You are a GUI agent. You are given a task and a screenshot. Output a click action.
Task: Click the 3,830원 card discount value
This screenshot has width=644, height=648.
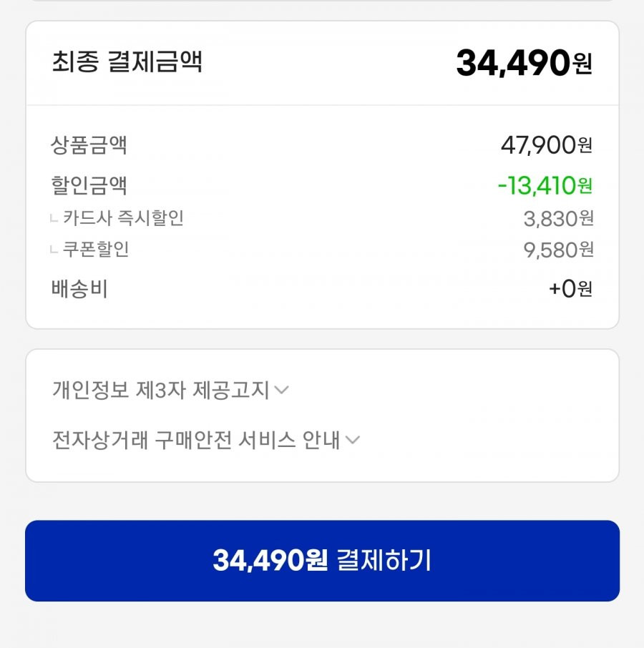coord(558,219)
